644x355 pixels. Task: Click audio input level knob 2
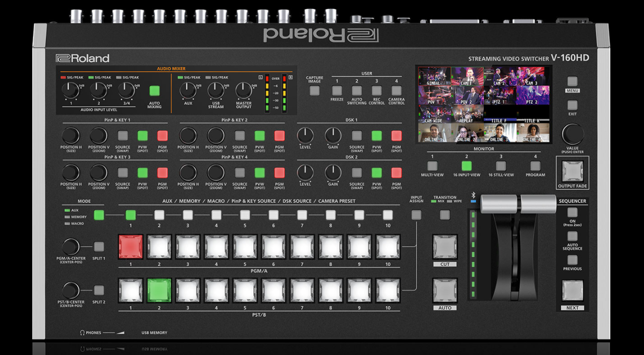coord(98,90)
